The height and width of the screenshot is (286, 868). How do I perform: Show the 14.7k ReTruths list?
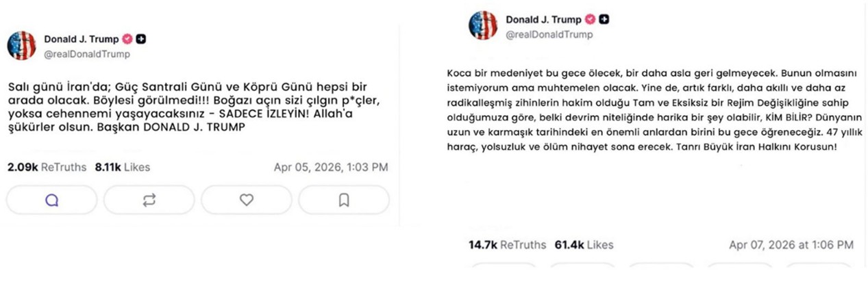pos(507,244)
